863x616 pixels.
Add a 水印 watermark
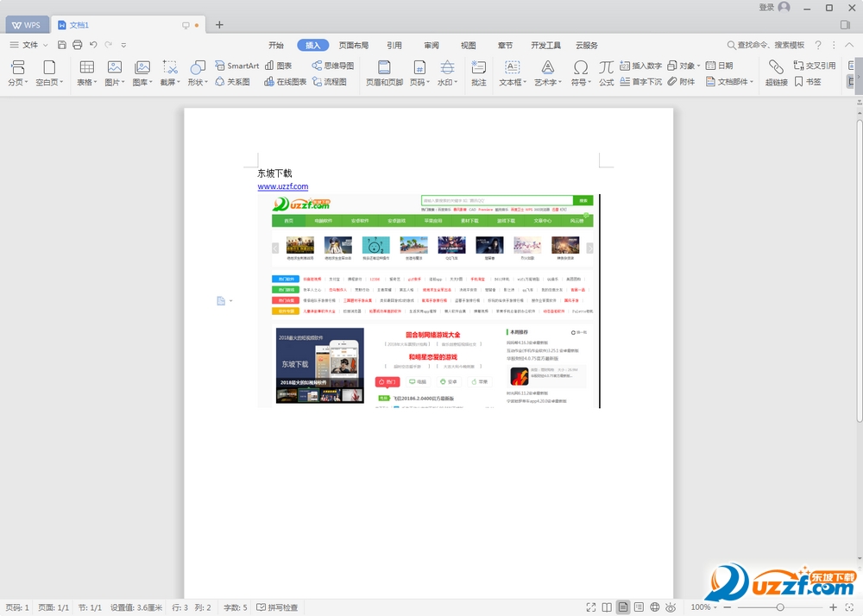point(447,72)
